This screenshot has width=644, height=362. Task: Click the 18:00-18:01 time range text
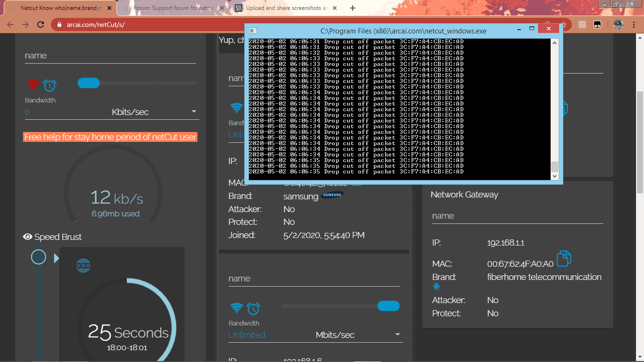(127, 348)
